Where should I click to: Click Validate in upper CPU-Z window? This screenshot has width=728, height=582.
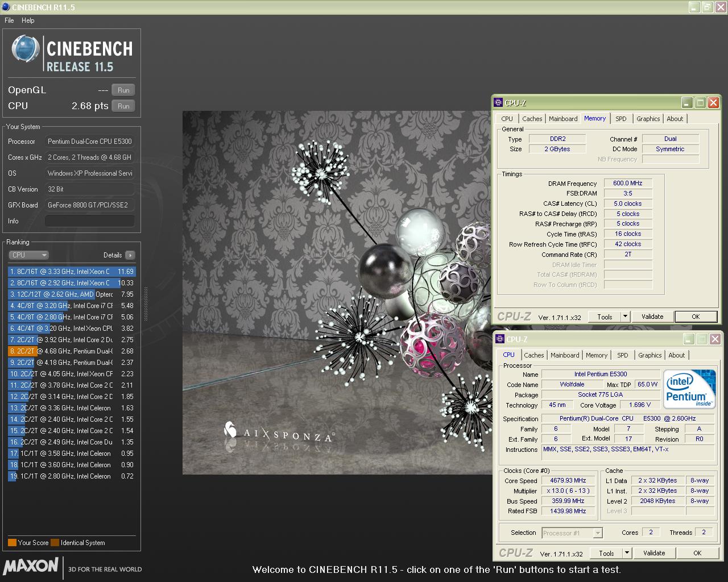pyautogui.click(x=652, y=317)
